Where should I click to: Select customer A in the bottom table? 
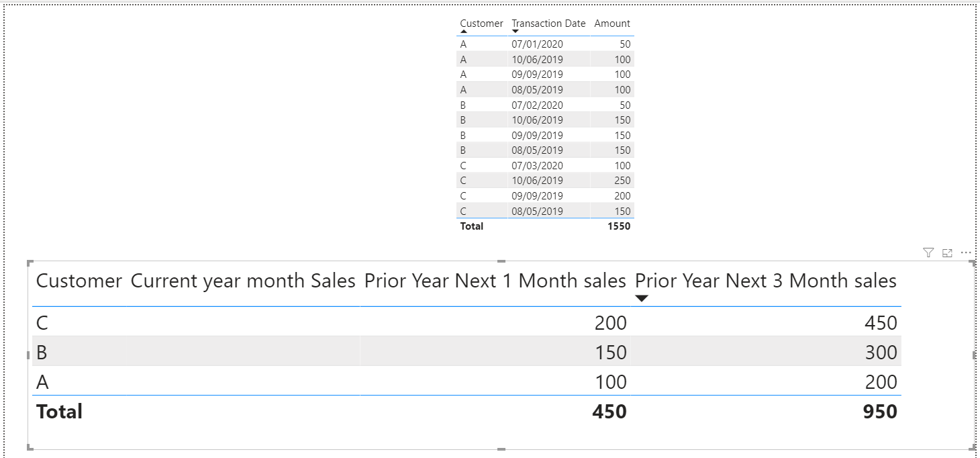[x=42, y=382]
